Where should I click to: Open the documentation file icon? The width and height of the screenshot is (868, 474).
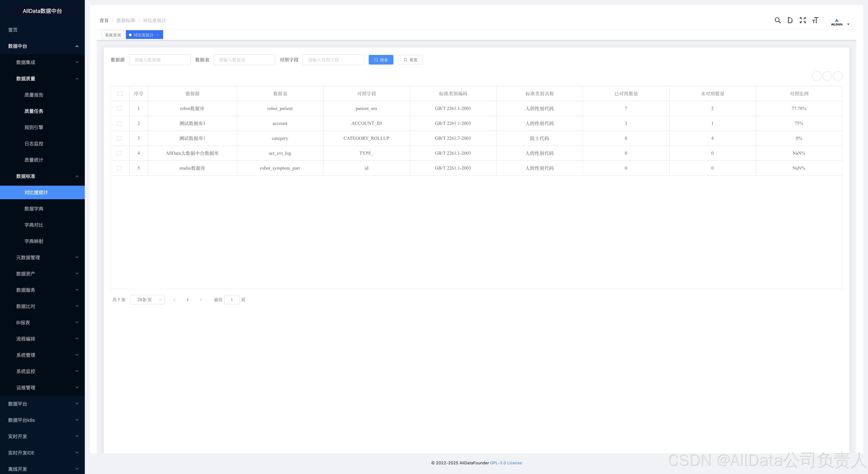(x=790, y=20)
